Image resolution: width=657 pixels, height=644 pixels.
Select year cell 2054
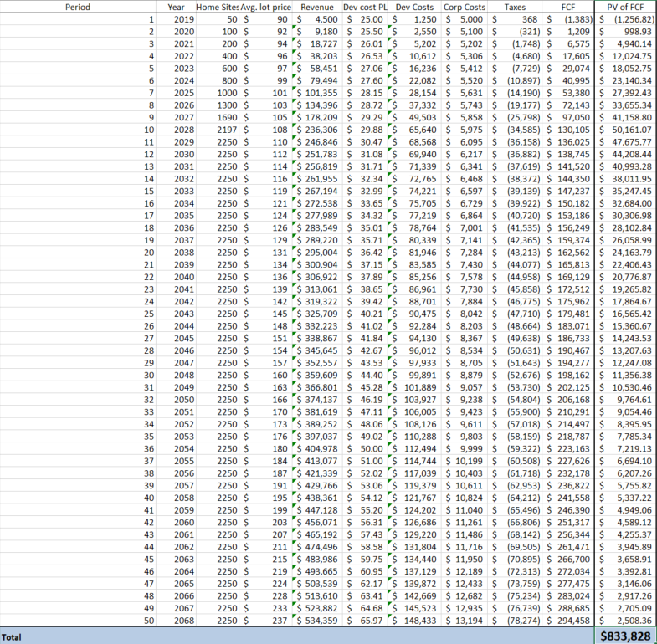click(184, 449)
